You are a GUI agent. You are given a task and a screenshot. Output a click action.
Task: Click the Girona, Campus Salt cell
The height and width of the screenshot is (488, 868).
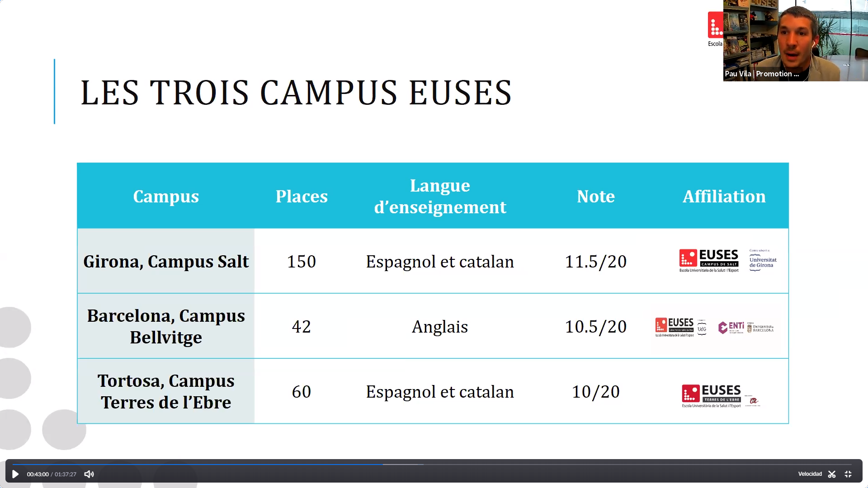pos(166,261)
